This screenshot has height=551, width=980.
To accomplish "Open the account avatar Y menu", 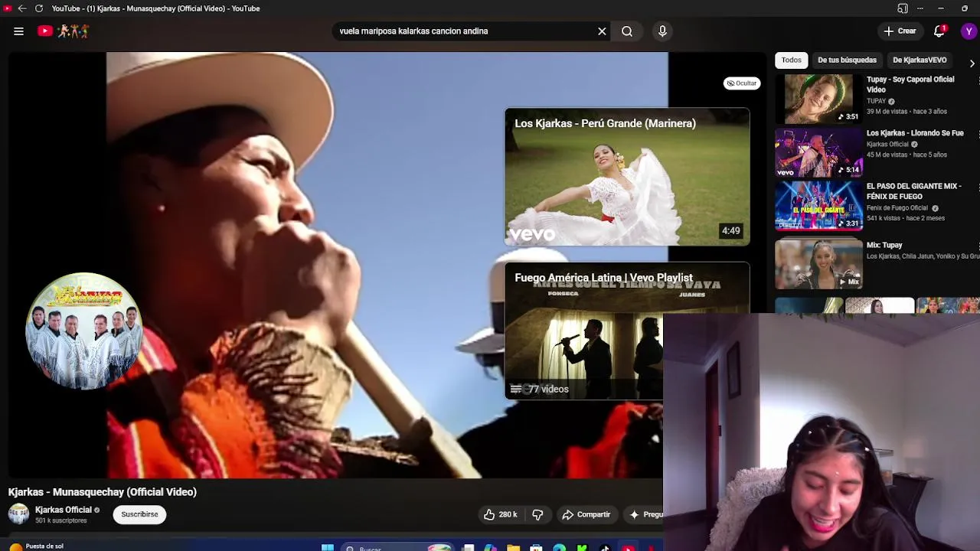I will point(969,31).
